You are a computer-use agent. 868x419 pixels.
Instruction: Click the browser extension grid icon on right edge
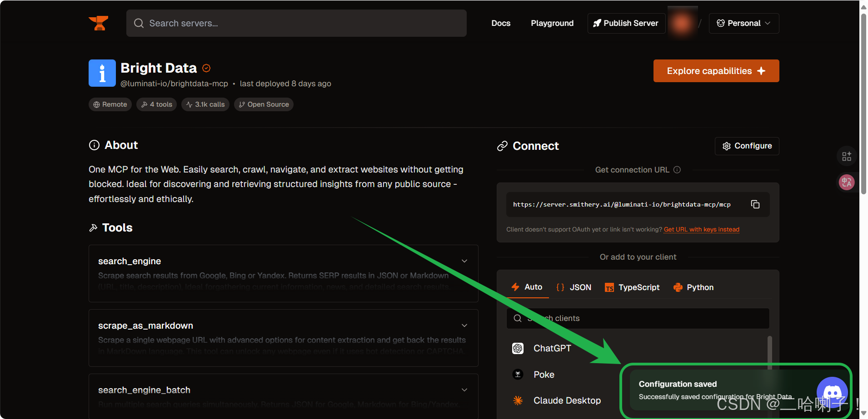847,157
